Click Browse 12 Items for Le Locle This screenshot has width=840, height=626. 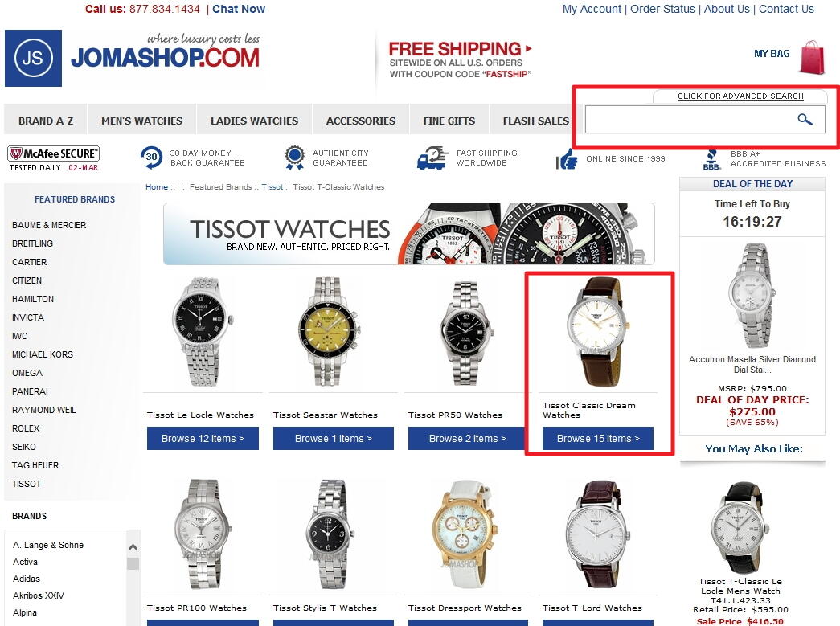click(x=203, y=438)
